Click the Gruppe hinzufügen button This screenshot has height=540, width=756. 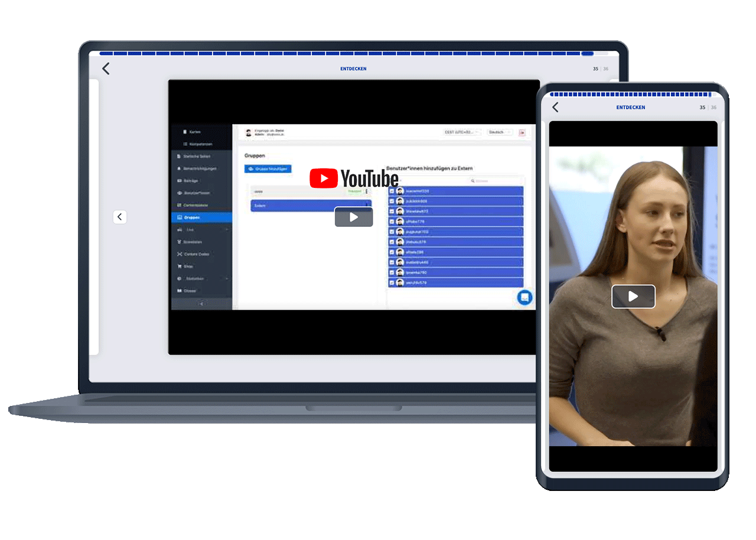click(x=268, y=169)
